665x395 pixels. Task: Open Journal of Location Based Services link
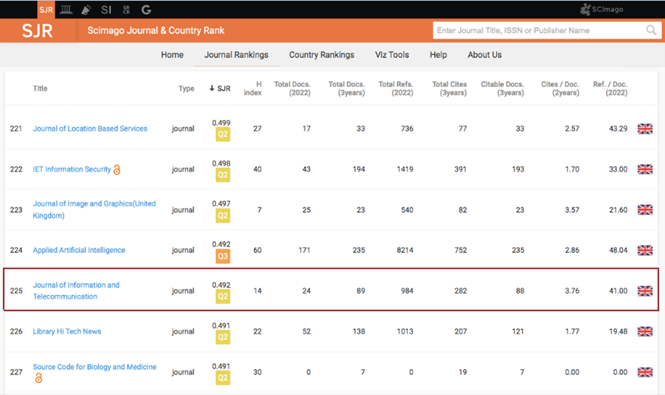[x=90, y=129]
